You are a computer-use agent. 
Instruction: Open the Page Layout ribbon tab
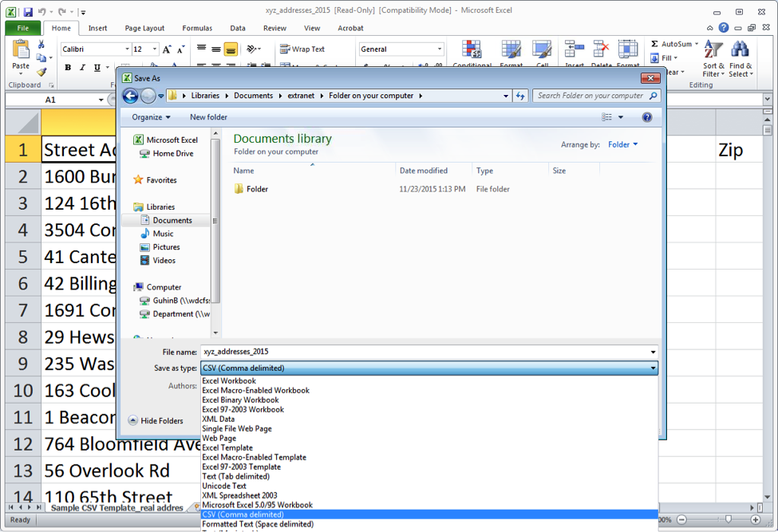click(x=144, y=27)
